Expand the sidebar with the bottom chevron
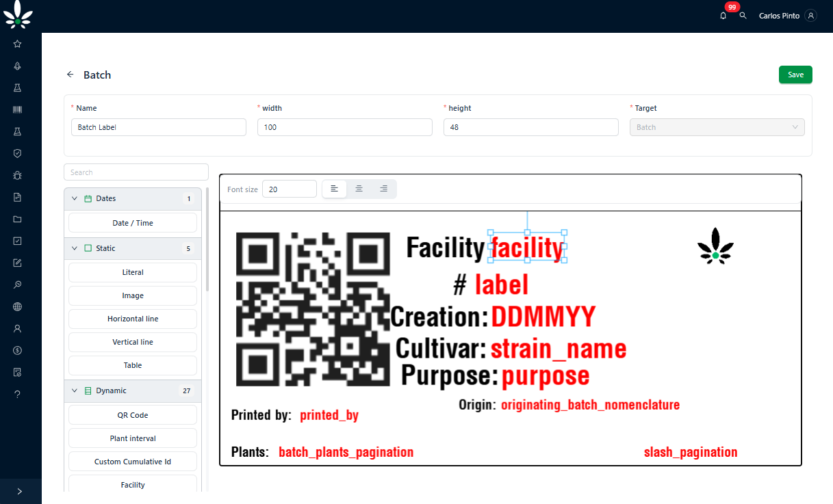This screenshot has width=833, height=504. [x=19, y=491]
